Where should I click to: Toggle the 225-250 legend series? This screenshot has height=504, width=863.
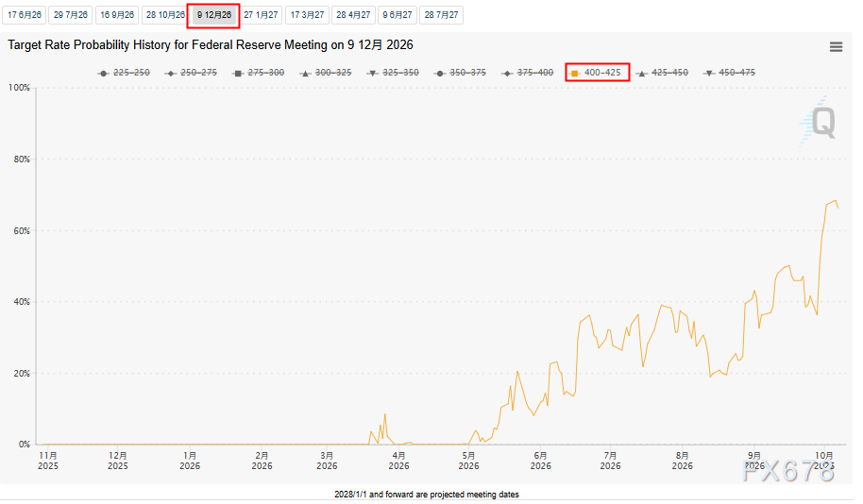[124, 73]
